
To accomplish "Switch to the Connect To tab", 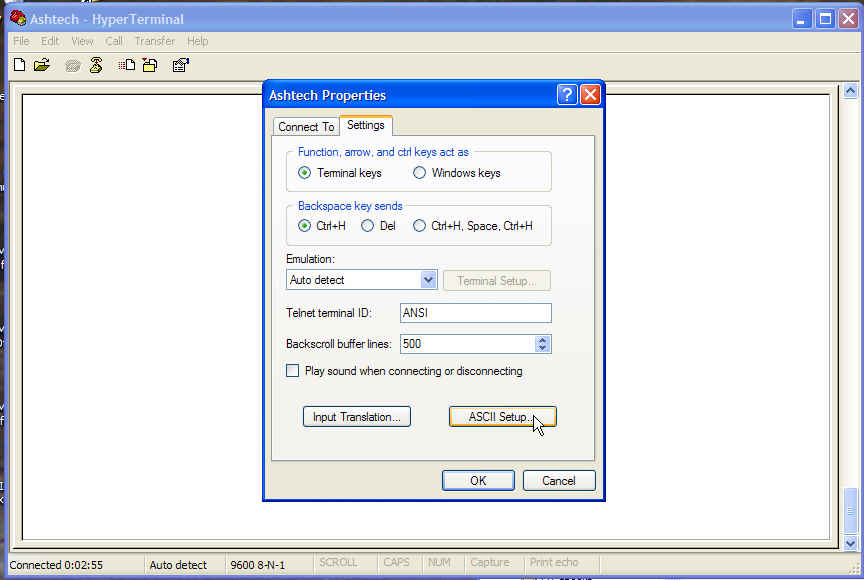I will coord(306,127).
